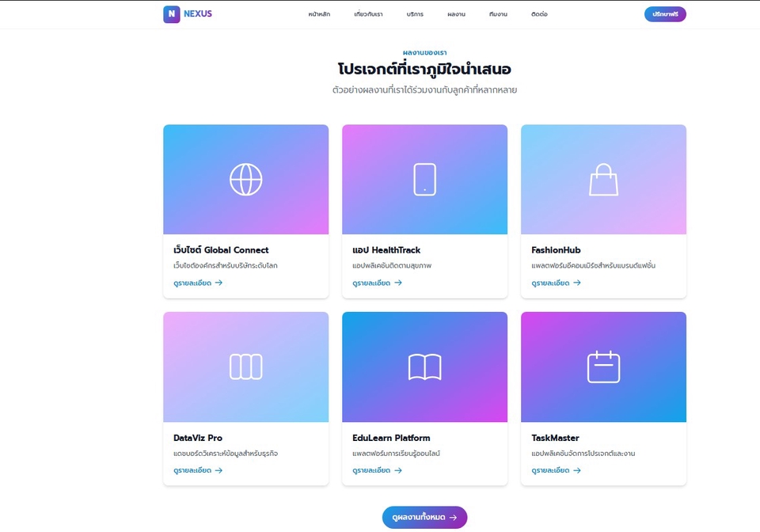Open ดูรายละเอียด link for Global Connect
This screenshot has width=760, height=532.
pyautogui.click(x=198, y=283)
